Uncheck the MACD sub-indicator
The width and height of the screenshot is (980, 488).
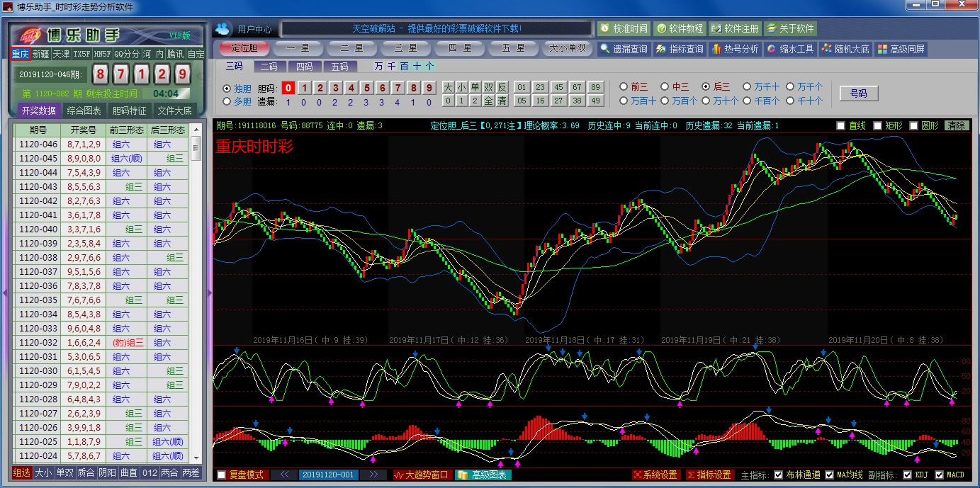[939, 475]
